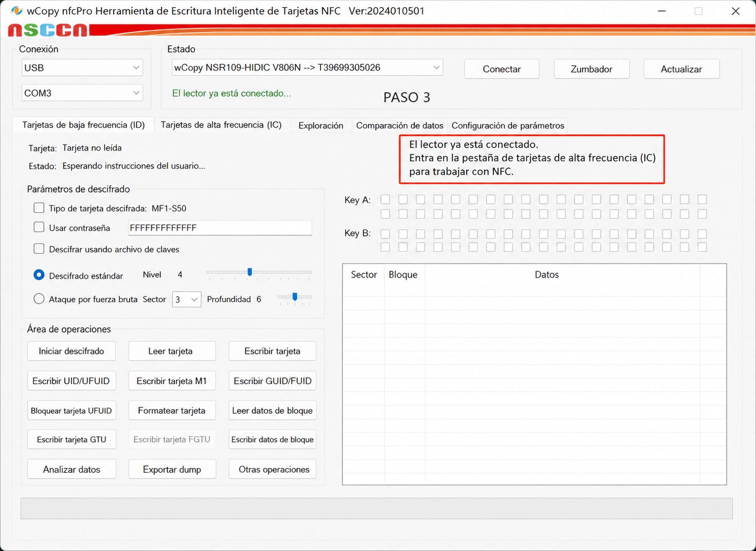This screenshot has width=756, height=551.
Task: Open the USB connection type dropdown
Action: [x=82, y=67]
